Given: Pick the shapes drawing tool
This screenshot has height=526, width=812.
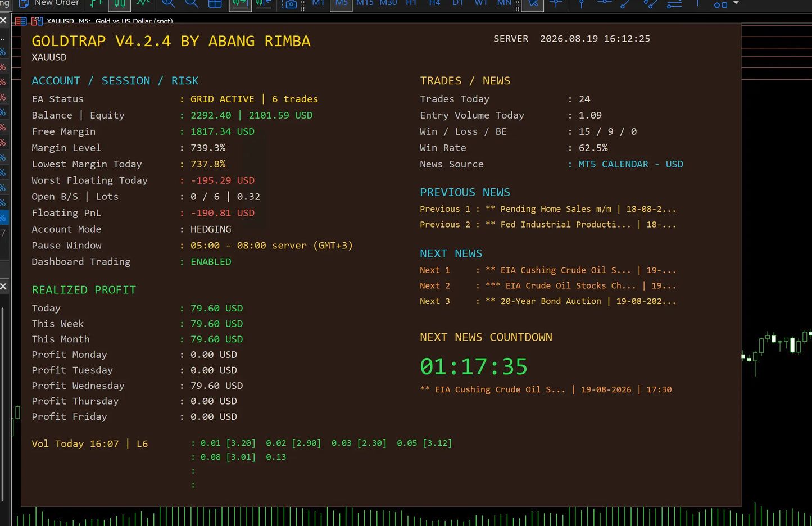Looking at the screenshot, I should pyautogui.click(x=720, y=4).
